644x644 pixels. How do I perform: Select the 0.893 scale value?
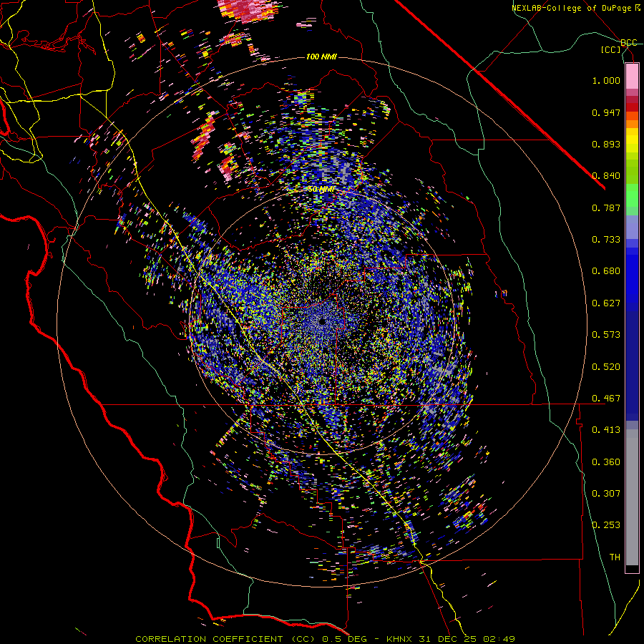tap(606, 144)
